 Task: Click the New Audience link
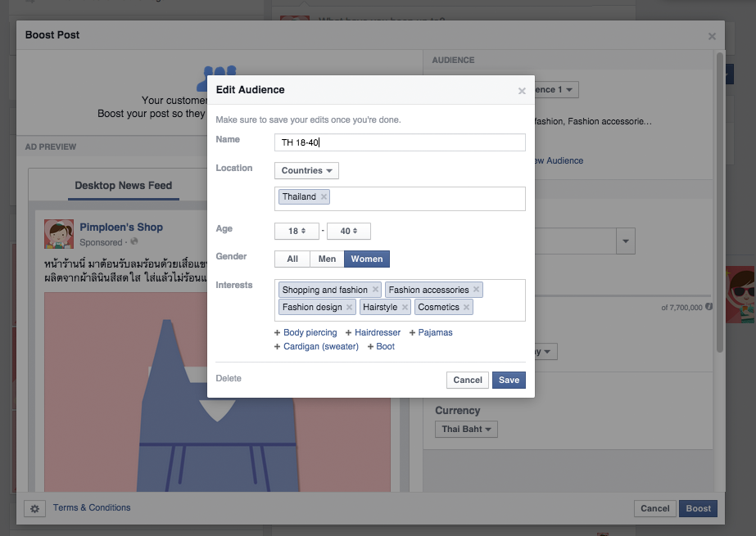pos(559,161)
